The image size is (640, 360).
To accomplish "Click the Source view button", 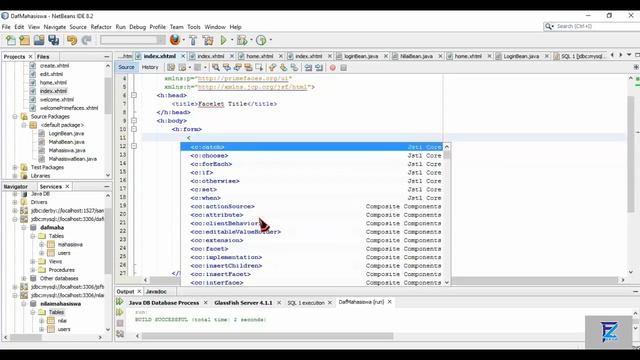I will [126, 67].
